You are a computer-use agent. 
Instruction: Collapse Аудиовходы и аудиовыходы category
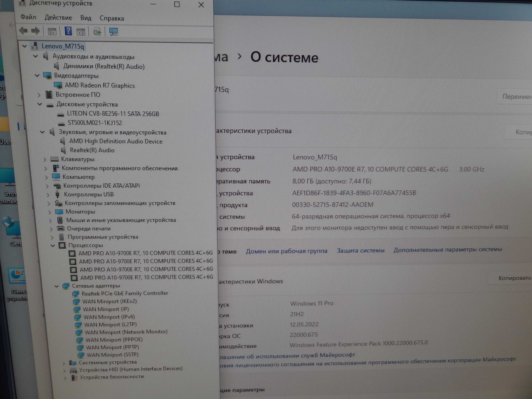click(35, 56)
